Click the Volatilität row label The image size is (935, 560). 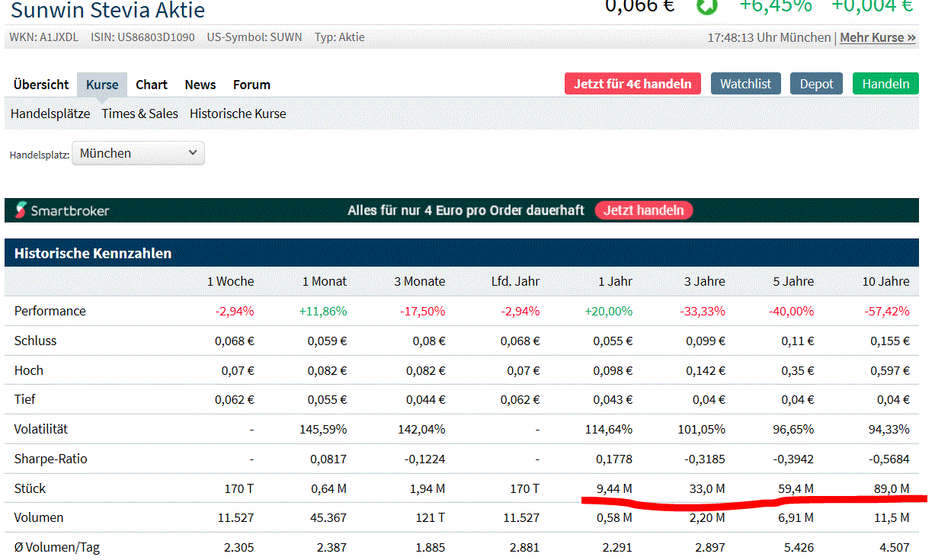click(41, 429)
